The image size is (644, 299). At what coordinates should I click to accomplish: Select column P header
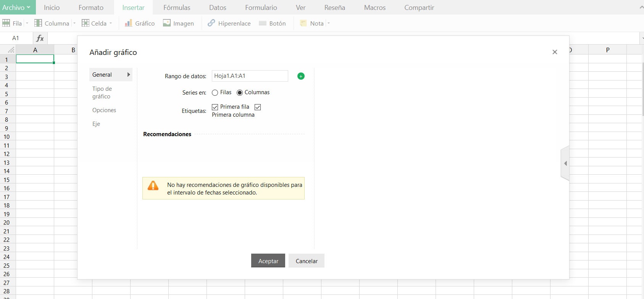point(608,50)
